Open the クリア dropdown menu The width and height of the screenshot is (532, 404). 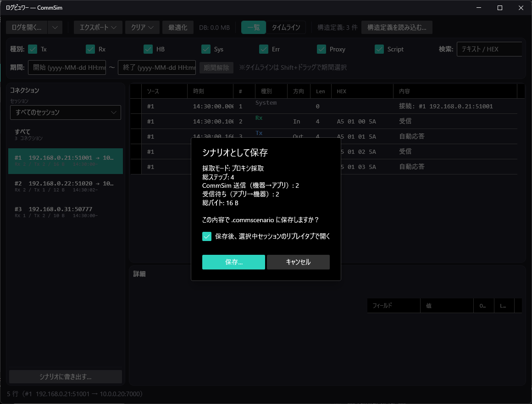[x=143, y=28]
